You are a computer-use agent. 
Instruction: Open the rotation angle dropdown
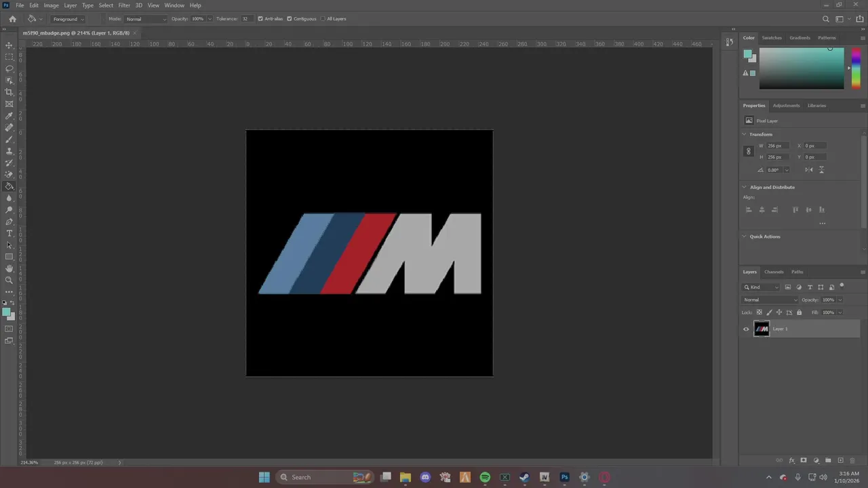pyautogui.click(x=787, y=170)
